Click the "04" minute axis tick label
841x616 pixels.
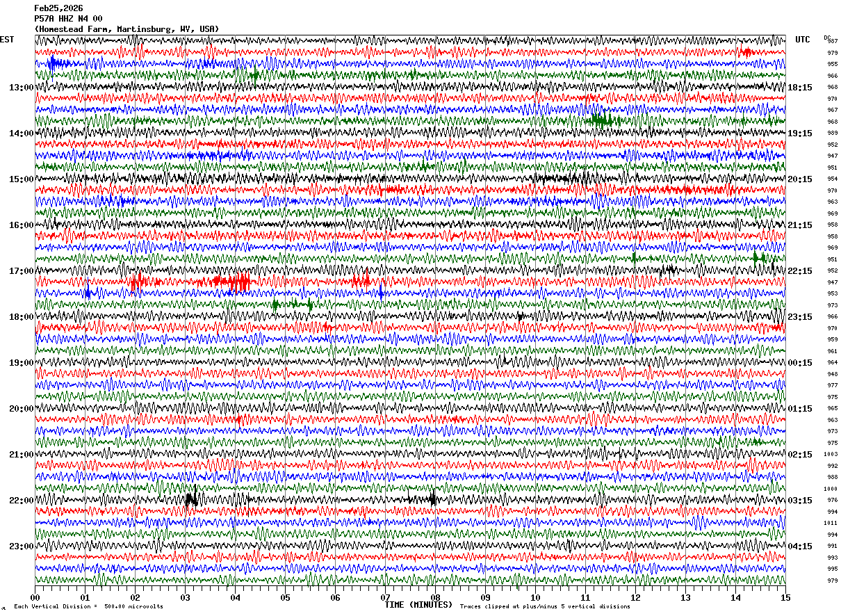[x=235, y=597]
